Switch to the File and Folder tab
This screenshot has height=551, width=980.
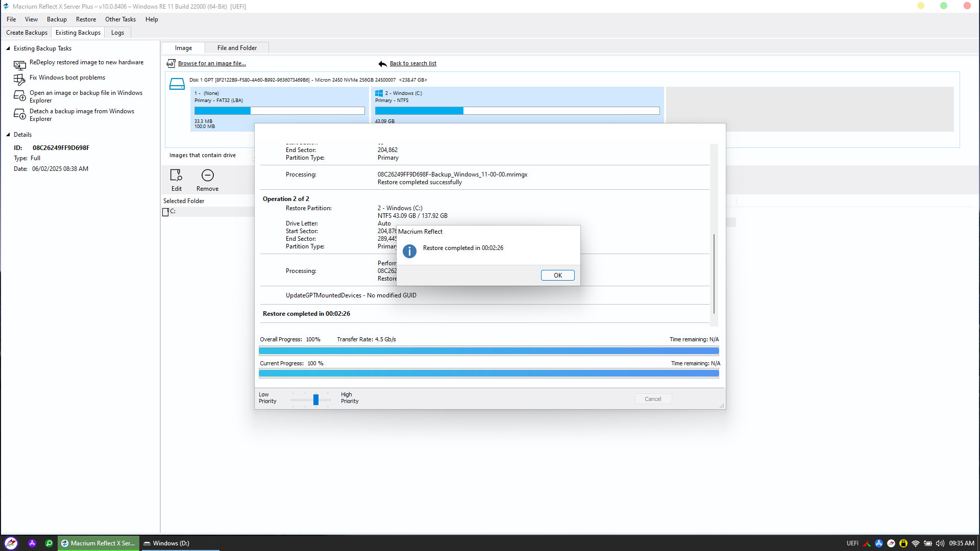[x=237, y=48]
